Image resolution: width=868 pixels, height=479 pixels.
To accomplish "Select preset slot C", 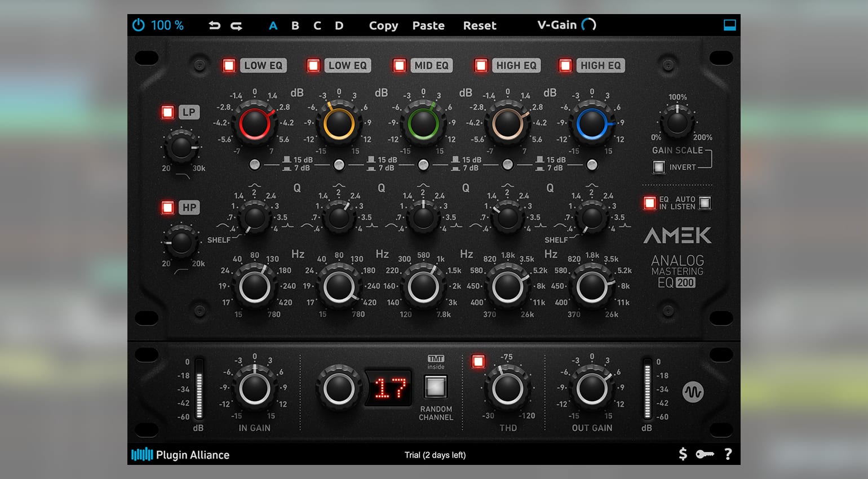I will coord(317,25).
